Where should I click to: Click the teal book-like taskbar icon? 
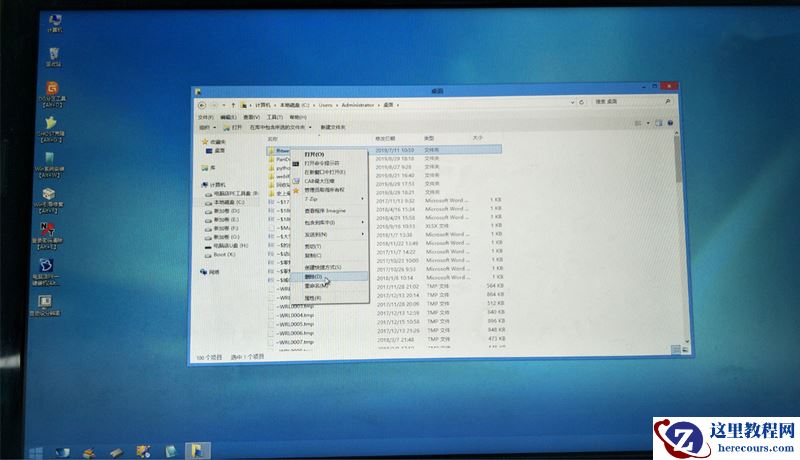[x=170, y=451]
